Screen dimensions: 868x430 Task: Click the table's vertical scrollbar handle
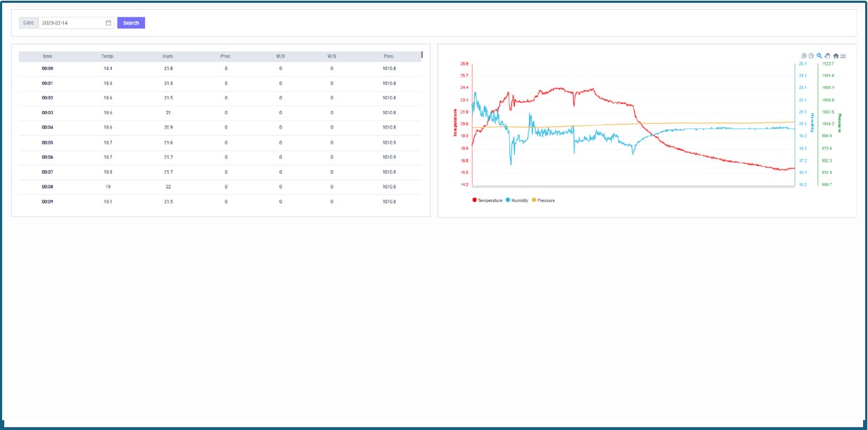coord(422,55)
